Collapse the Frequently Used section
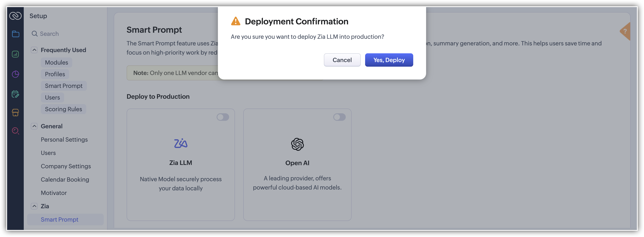Viewport: 644px width, 237px height. tap(34, 50)
